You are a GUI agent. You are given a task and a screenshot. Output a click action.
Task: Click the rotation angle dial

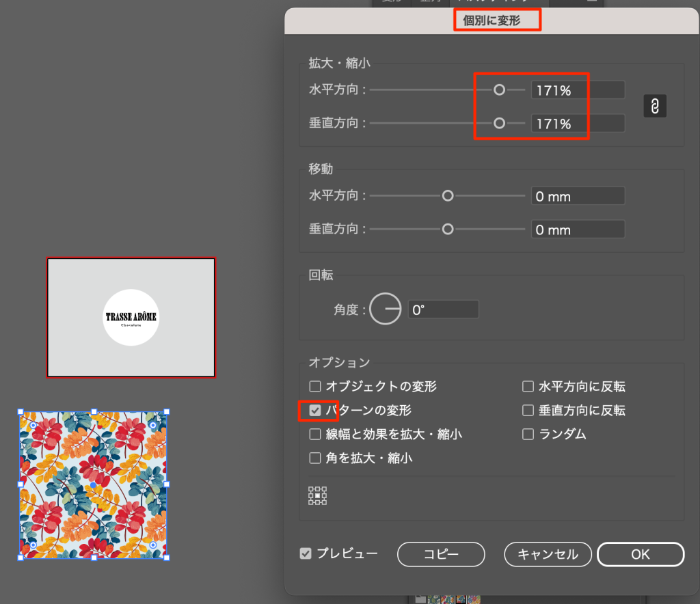coord(386,310)
